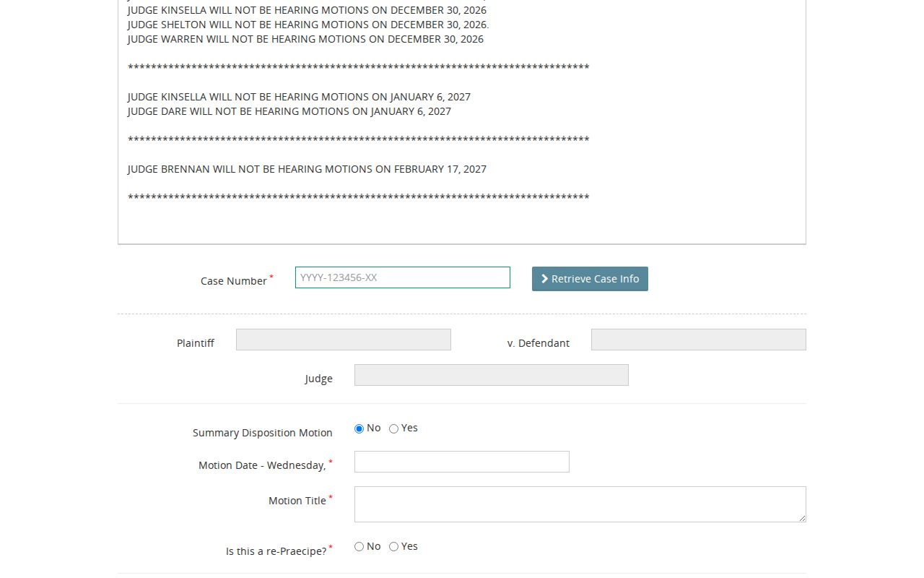The image size is (924, 578).
Task: Open the Motion Date Wednesday field
Action: coord(462,462)
